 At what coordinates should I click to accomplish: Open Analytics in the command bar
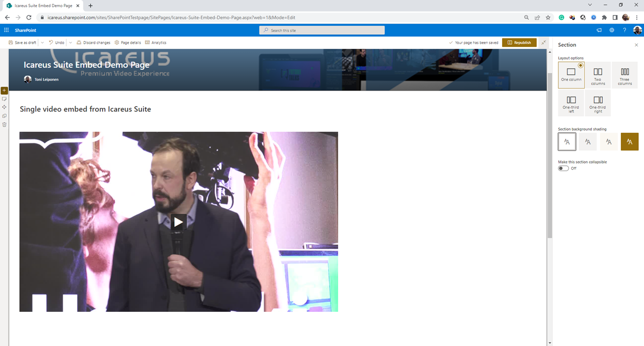[155, 43]
